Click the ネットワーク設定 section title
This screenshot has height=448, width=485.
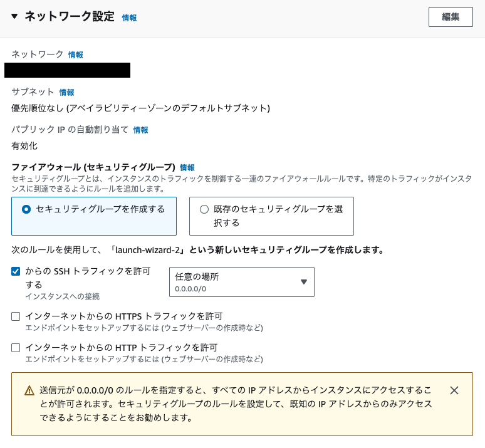coord(69,17)
